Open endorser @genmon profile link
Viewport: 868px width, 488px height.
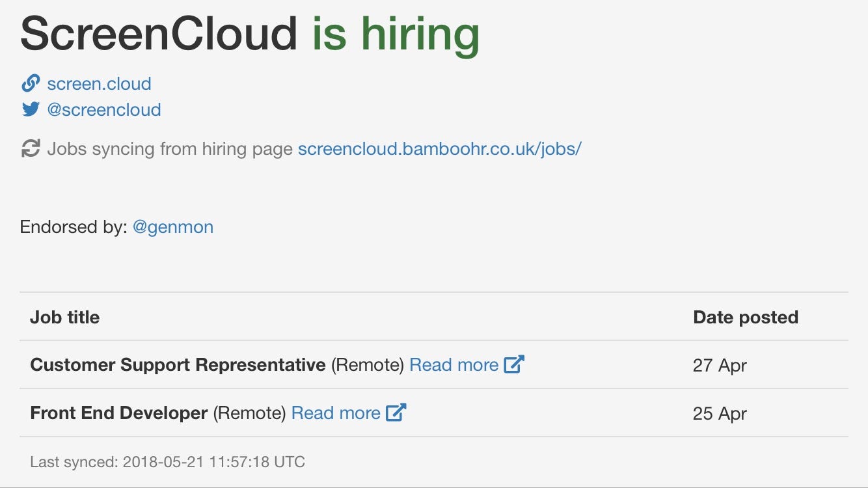pyautogui.click(x=173, y=227)
